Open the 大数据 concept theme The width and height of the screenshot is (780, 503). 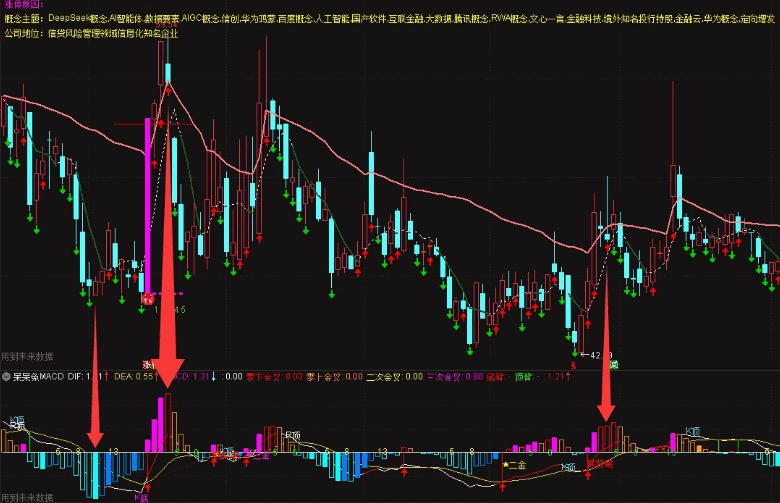(439, 19)
